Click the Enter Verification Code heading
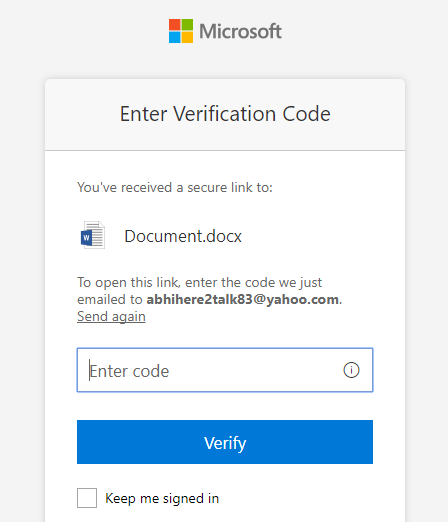448x522 pixels. tap(225, 114)
